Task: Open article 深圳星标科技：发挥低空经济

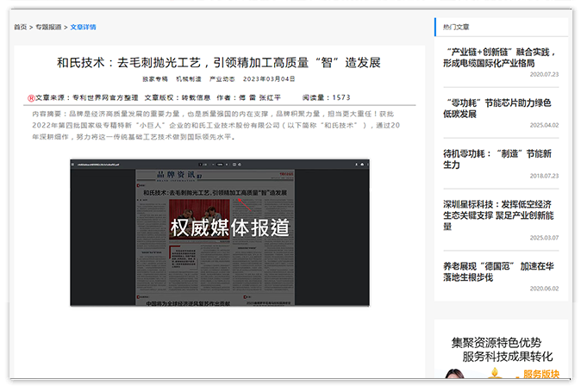Action: click(498, 215)
